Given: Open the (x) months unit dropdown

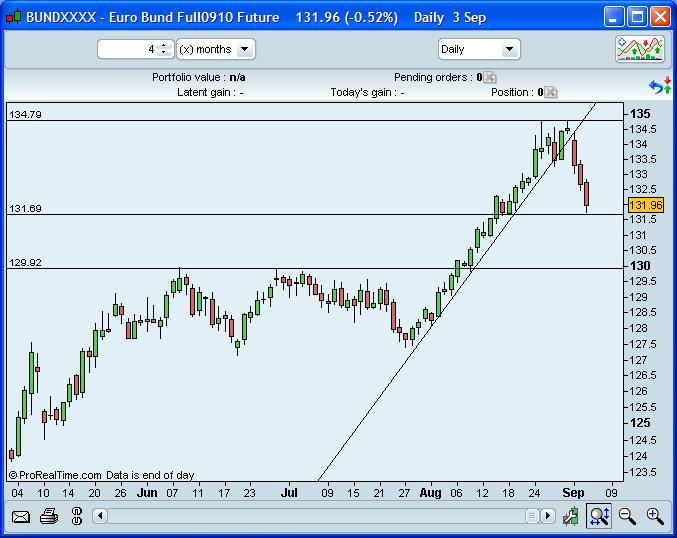Looking at the screenshot, I should pos(216,49).
